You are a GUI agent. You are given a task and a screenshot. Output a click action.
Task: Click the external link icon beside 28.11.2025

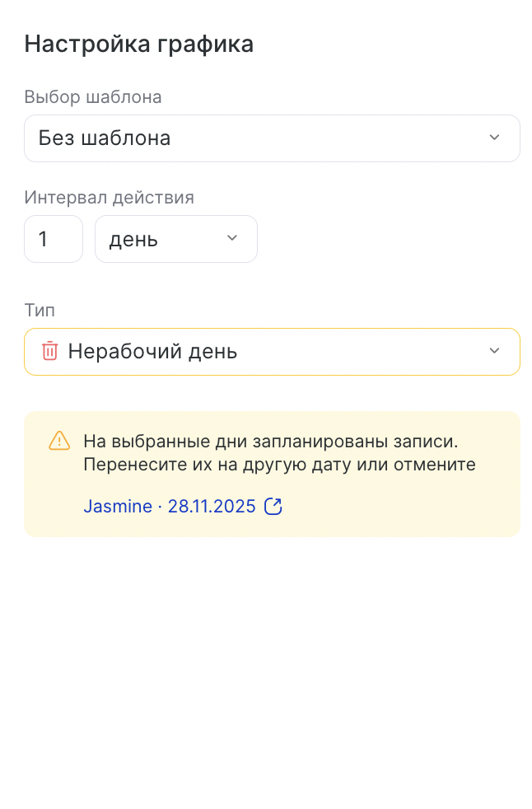click(x=273, y=507)
